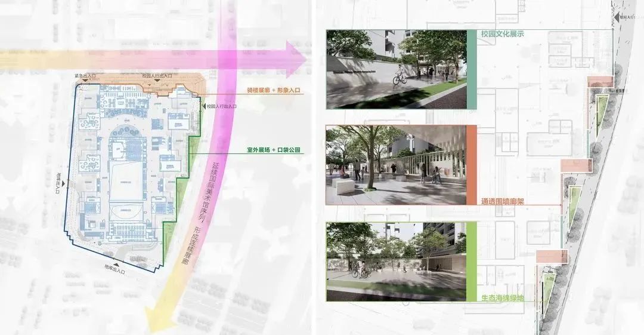Click the yellow arrowhead pointing down-left

point(156,319)
